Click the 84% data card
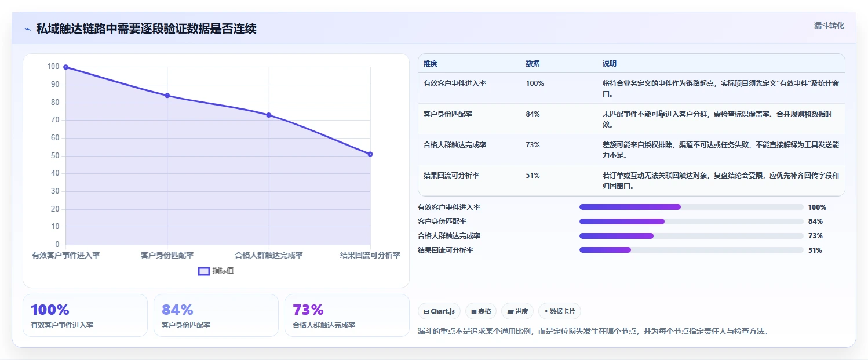 point(216,315)
